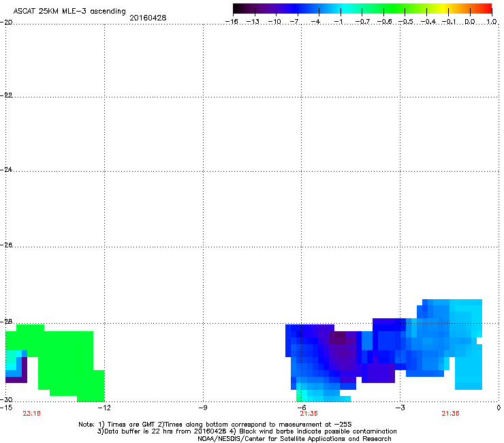Click the -7 label on the color scale

pos(295,22)
